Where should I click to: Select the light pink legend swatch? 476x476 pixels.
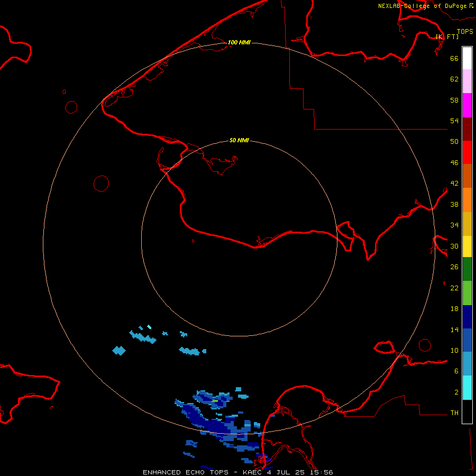click(x=467, y=81)
